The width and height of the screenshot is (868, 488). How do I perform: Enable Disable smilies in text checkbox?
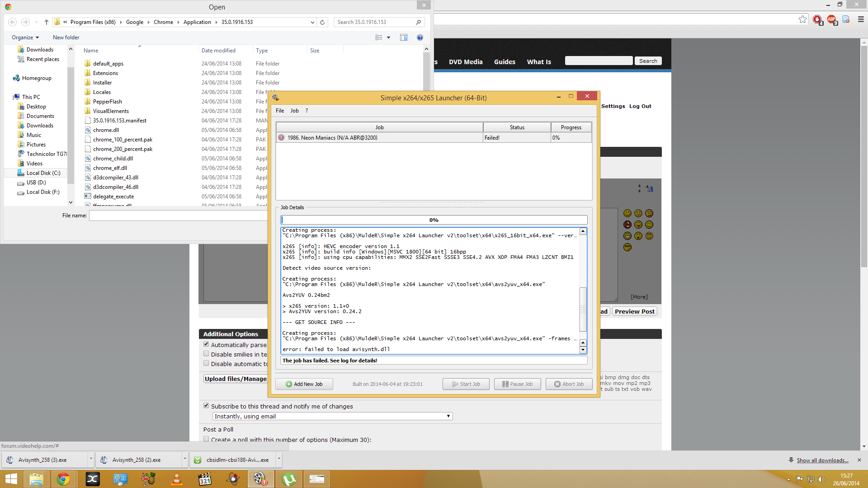tap(206, 354)
